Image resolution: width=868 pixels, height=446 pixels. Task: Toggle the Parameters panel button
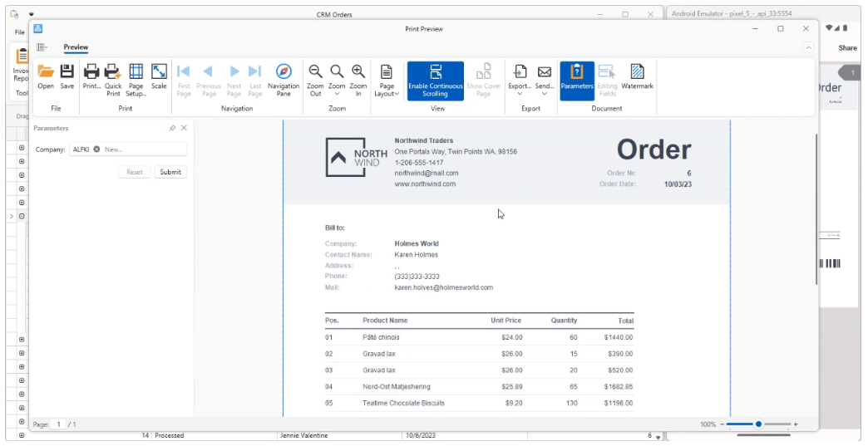click(x=577, y=81)
